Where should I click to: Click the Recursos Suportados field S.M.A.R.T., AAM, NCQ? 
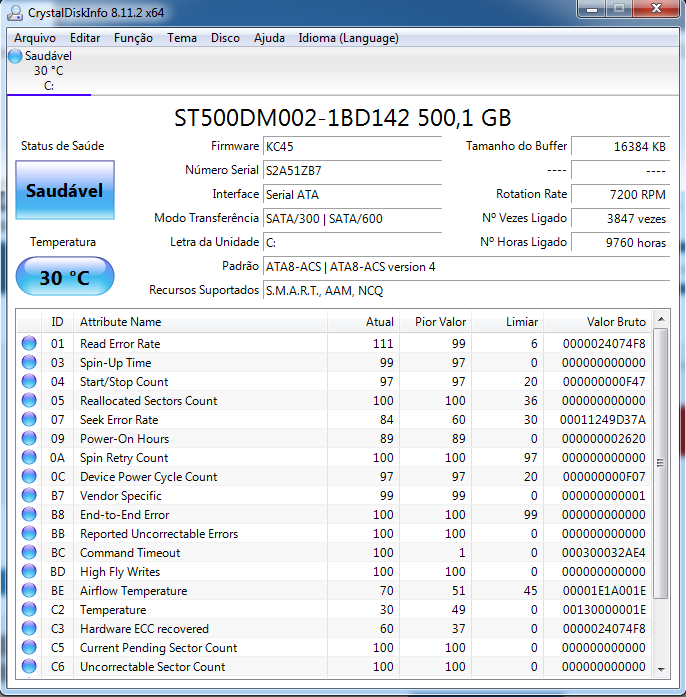[x=466, y=290]
